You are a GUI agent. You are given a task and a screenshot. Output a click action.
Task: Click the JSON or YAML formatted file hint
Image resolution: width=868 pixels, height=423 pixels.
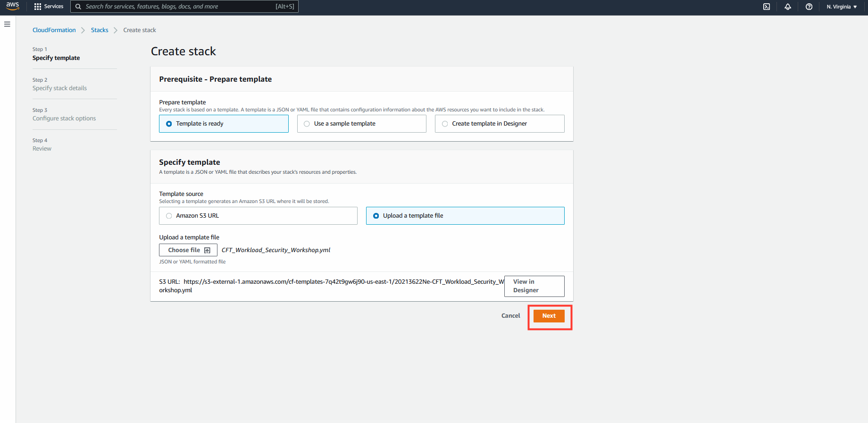192,262
